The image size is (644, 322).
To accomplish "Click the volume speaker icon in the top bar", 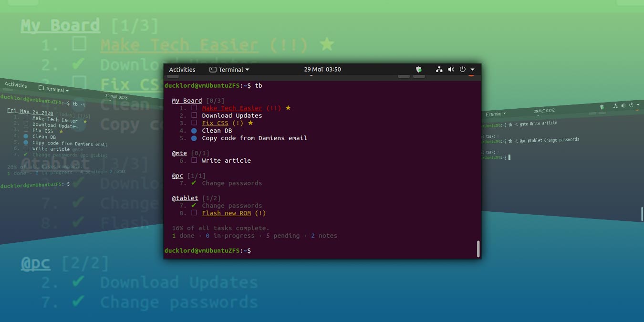I will coord(451,69).
